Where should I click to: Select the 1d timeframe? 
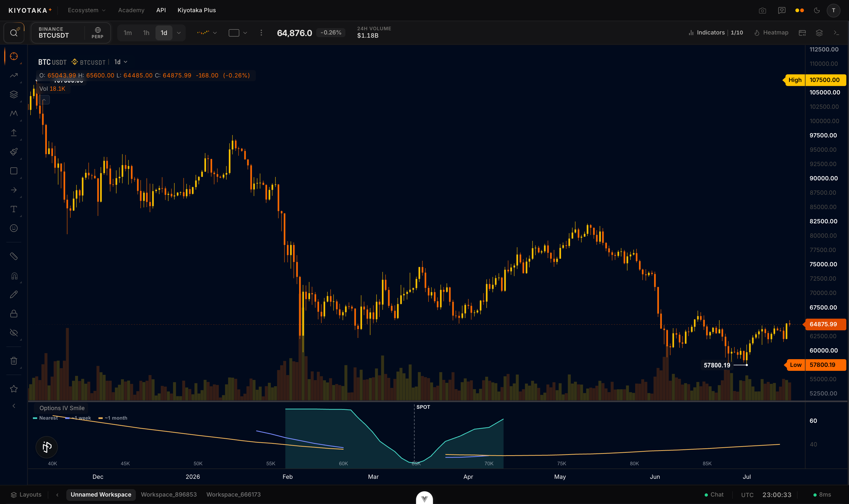click(x=164, y=33)
